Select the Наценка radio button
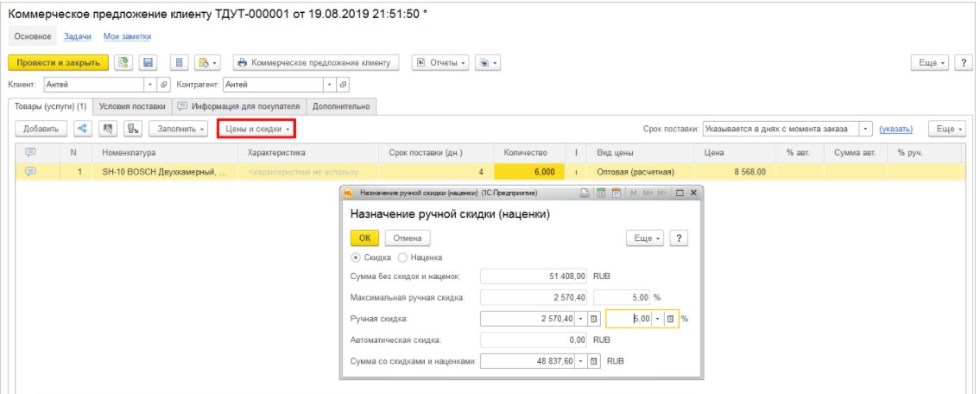The width and height of the screenshot is (980, 394). point(402,257)
